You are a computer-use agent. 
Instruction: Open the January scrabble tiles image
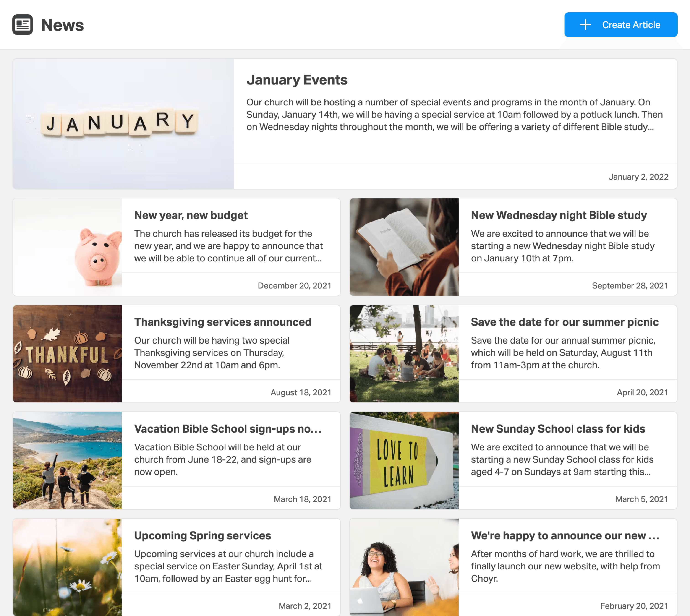(123, 124)
